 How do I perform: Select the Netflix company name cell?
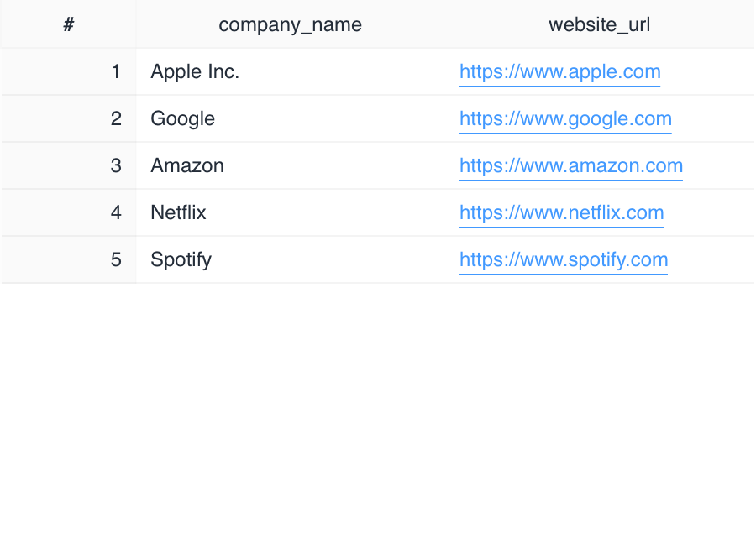tap(177, 212)
